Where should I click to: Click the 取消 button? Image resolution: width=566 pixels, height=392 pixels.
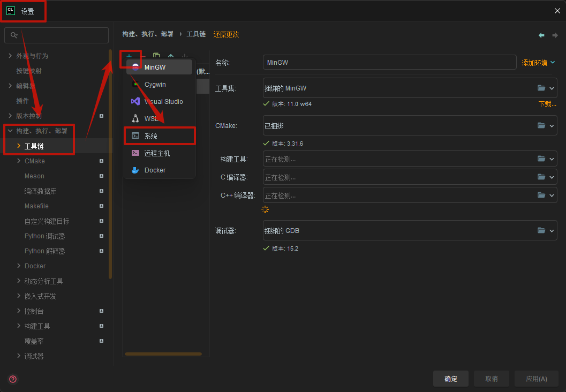tap(491, 379)
